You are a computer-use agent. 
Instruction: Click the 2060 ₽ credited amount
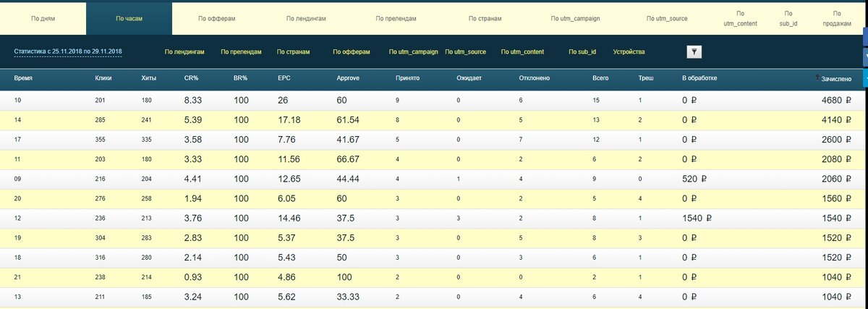(x=836, y=178)
